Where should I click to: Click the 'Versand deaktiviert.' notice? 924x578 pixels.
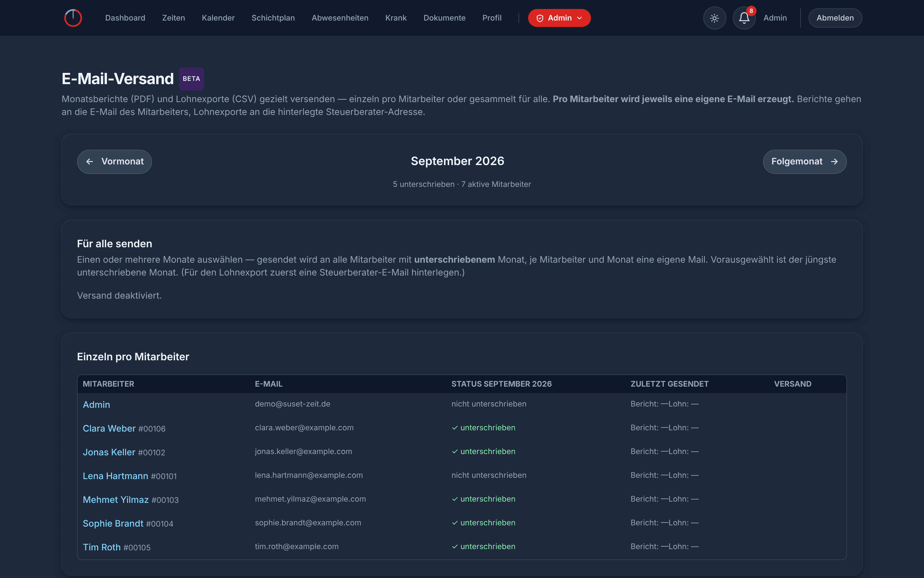(x=119, y=295)
